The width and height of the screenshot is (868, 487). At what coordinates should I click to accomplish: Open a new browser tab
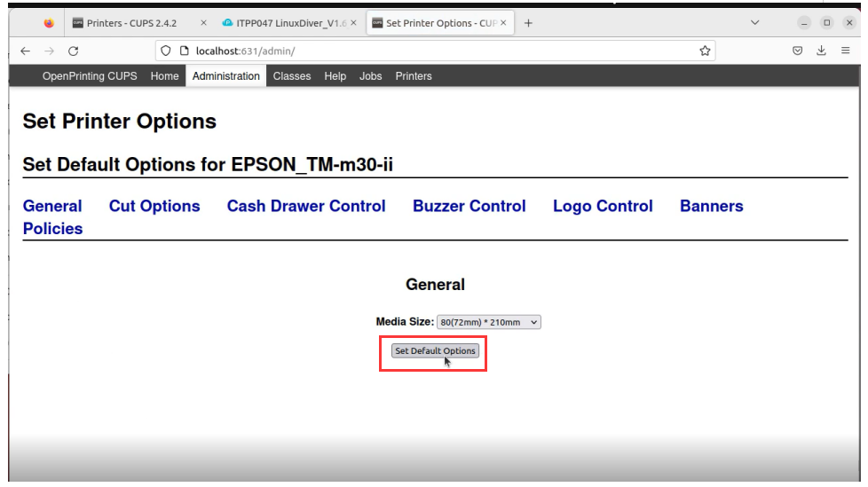(x=528, y=23)
